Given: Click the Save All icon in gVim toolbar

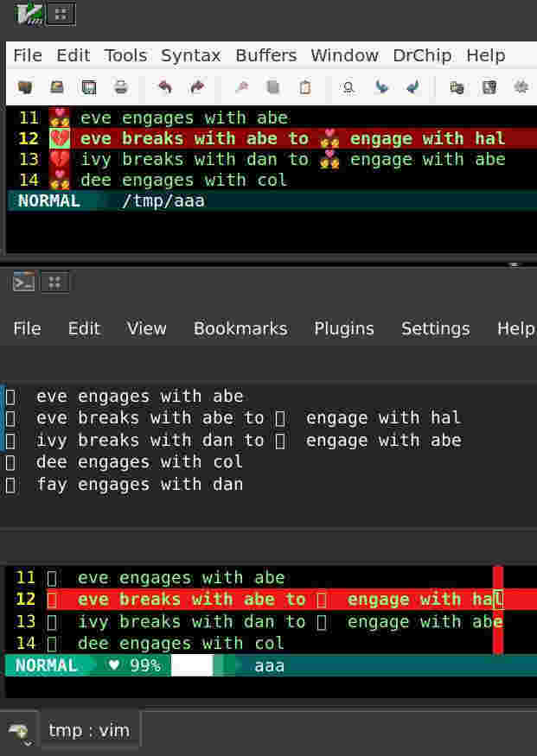Looking at the screenshot, I should pyautogui.click(x=89, y=87).
